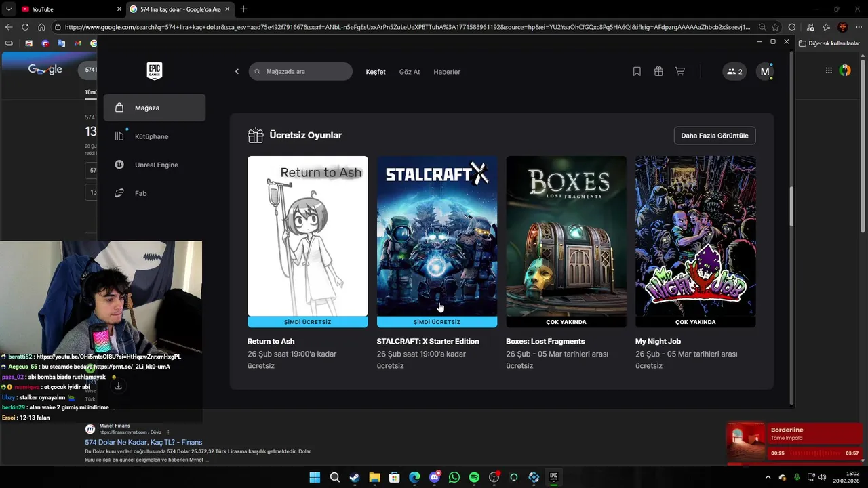Open the shopping cart icon
Viewport: 868px width, 488px height.
click(x=680, y=71)
